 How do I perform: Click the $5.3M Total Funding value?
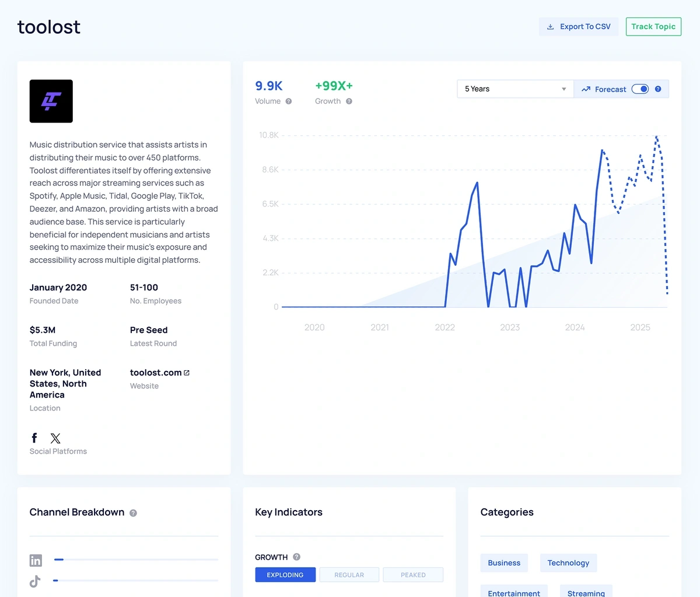(43, 330)
